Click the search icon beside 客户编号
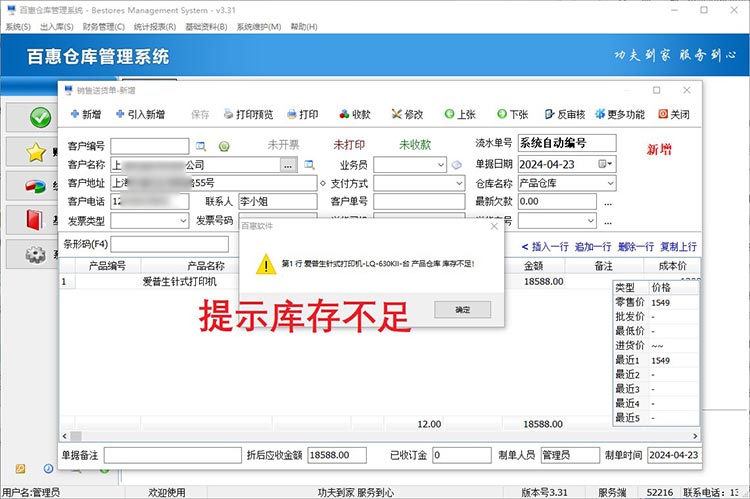Viewport: 750px width, 499px height. point(201,146)
